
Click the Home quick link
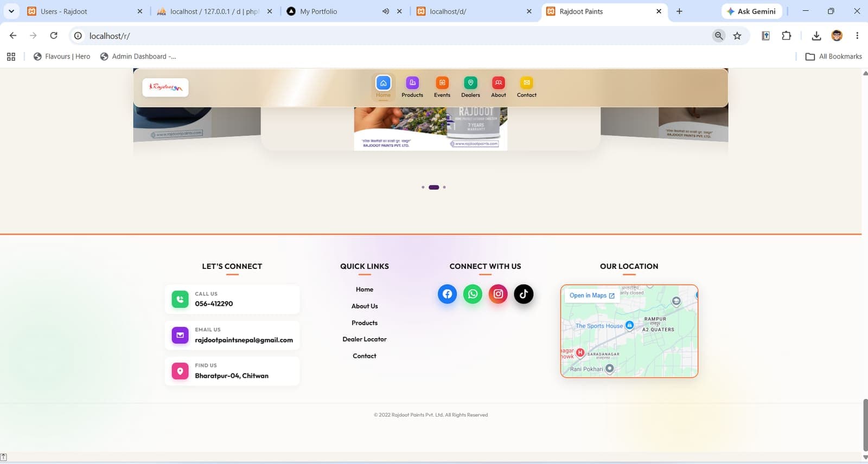tap(365, 289)
